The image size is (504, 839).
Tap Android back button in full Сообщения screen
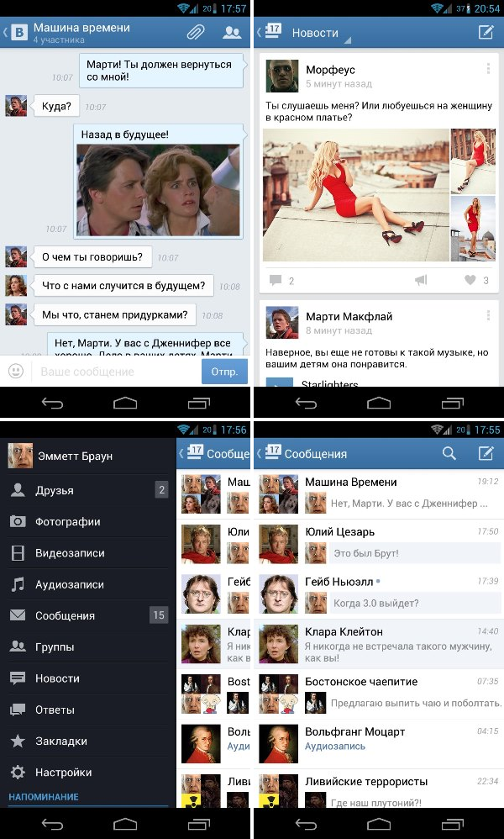point(306,824)
